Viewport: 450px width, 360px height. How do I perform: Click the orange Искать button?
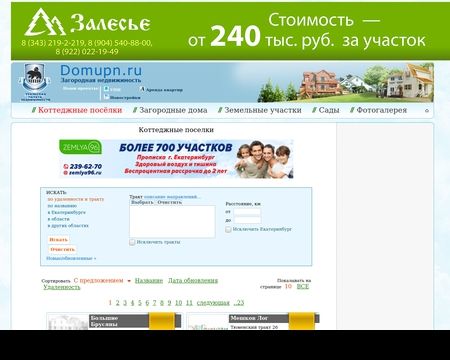[x=58, y=240]
